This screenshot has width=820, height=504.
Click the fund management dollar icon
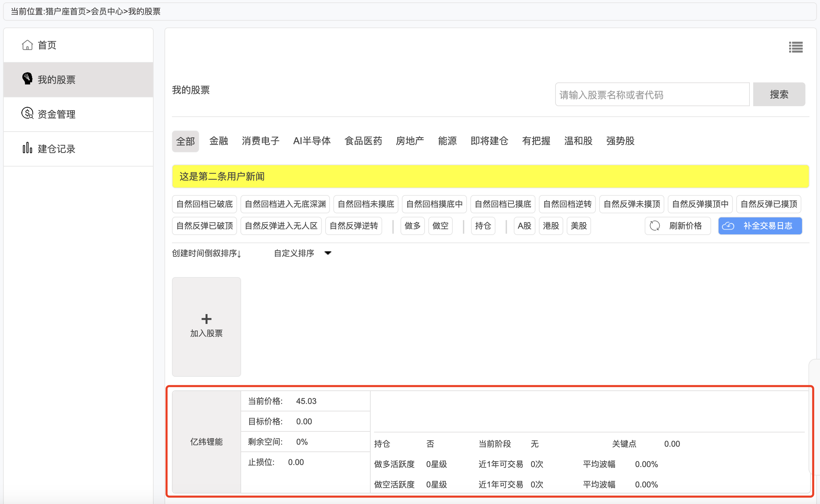[27, 113]
